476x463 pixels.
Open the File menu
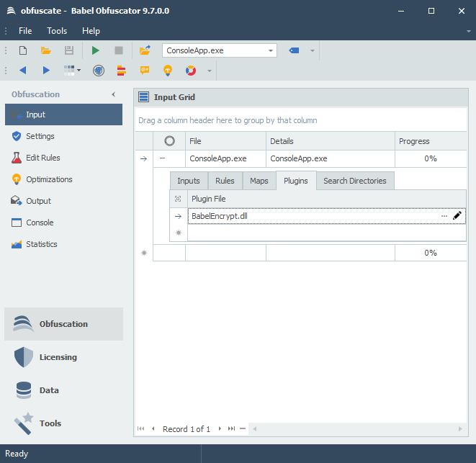click(x=25, y=31)
